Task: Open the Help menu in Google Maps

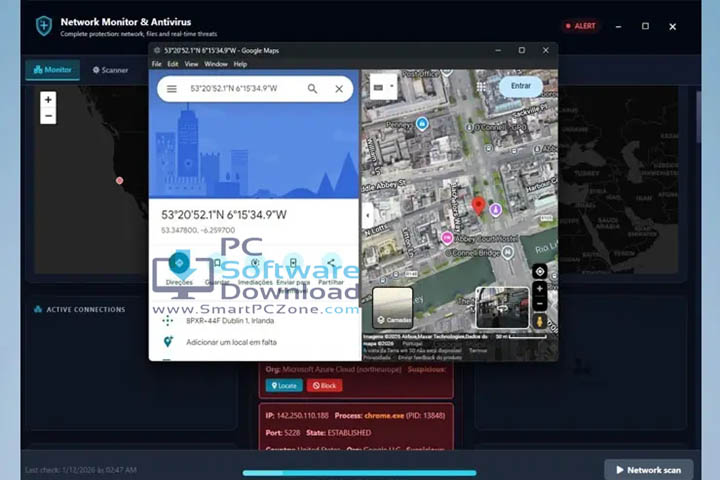Action: (240, 64)
